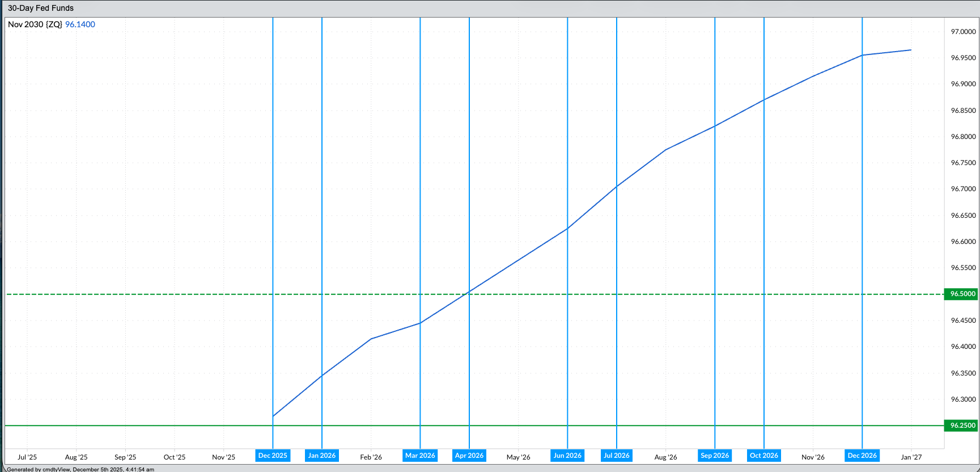Screen dimensions: 980x472
Task: Select the blue 96.1400 price value
Action: (x=80, y=24)
